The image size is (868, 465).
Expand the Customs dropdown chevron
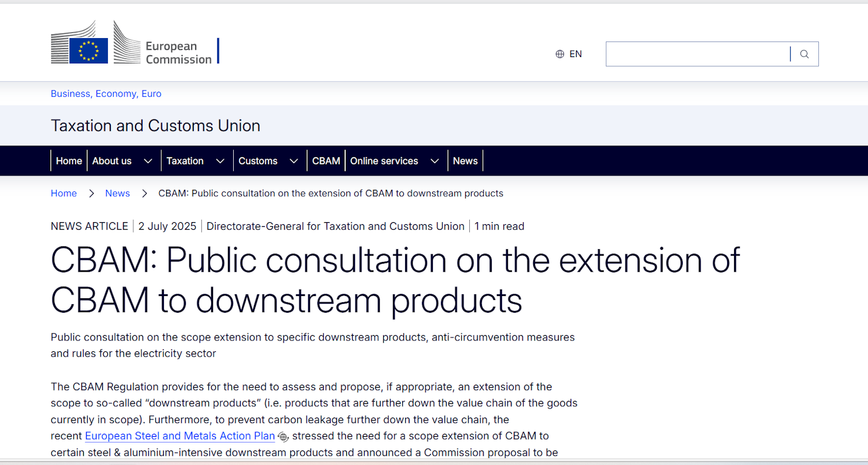point(294,161)
